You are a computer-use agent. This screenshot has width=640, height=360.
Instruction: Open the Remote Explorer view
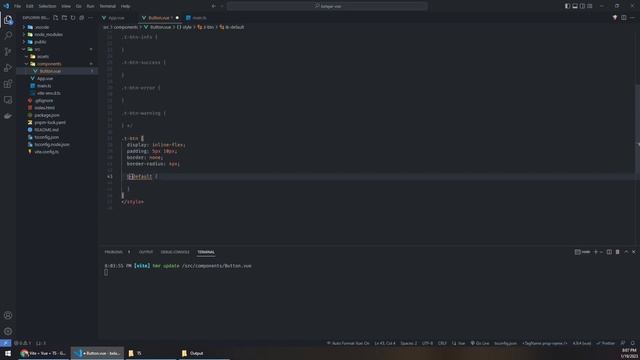[x=8, y=100]
